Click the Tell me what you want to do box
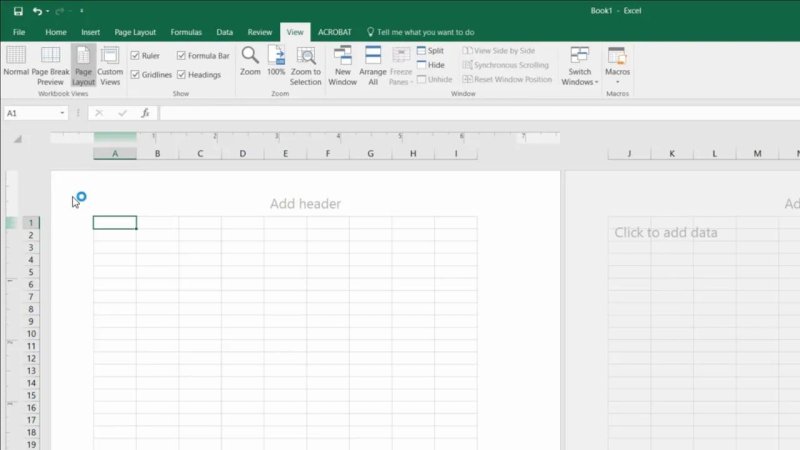This screenshot has height=450, width=800. pos(421,32)
